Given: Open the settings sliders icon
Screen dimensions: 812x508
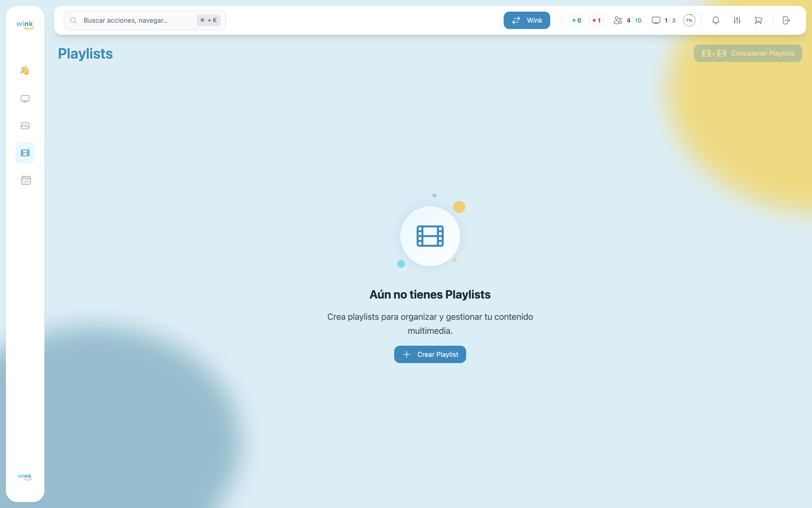Looking at the screenshot, I should [737, 21].
